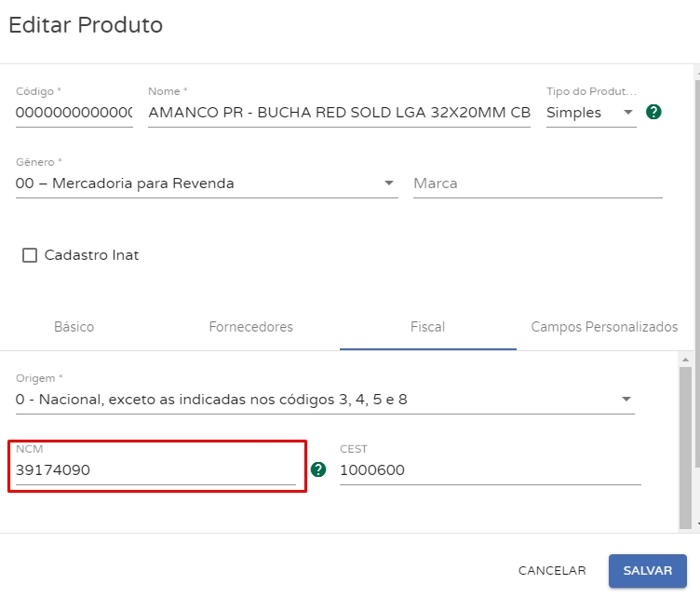The height and width of the screenshot is (598, 700).
Task: Click CANCELAR to discard changes
Action: (x=552, y=570)
